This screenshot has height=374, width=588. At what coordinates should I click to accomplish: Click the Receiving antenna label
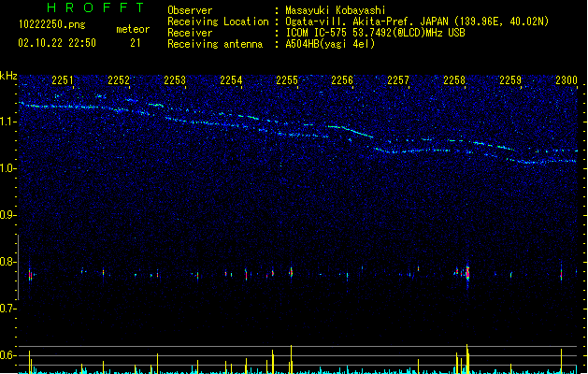click(x=215, y=44)
